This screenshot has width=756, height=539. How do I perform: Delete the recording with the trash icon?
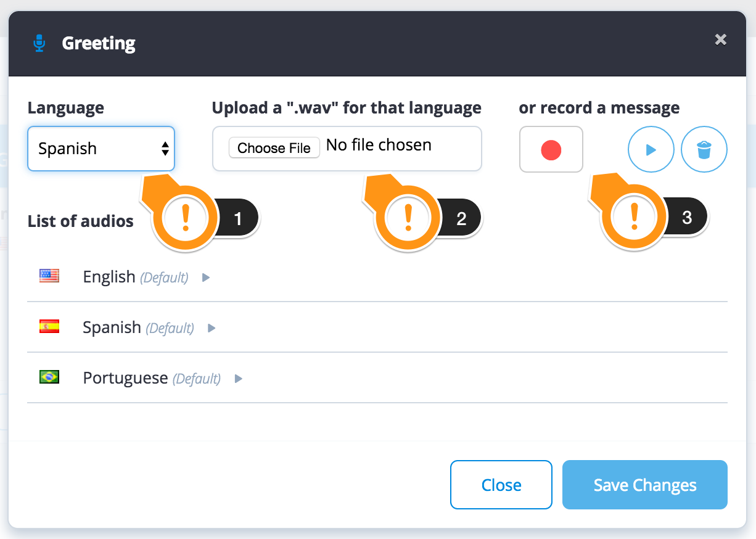tap(704, 150)
